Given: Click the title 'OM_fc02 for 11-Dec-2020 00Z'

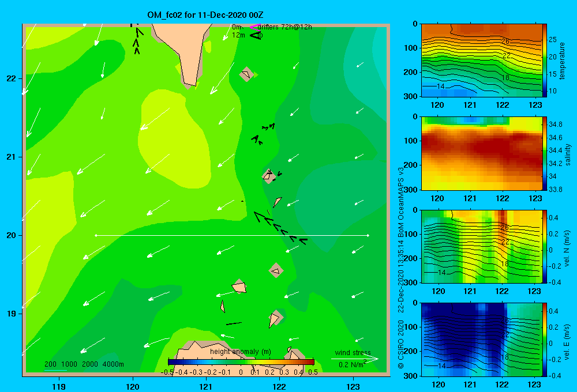Looking at the screenshot, I should click(205, 15).
